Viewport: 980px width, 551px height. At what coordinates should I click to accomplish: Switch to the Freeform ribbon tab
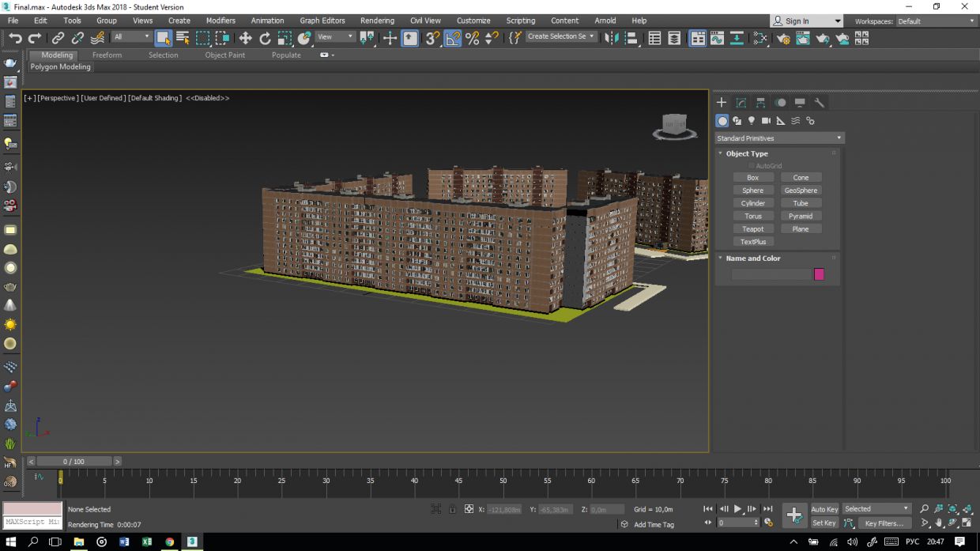click(x=107, y=55)
